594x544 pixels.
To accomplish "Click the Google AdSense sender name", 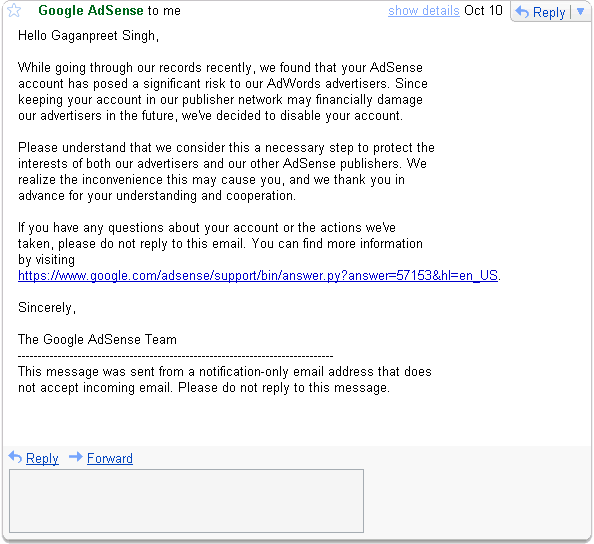I will pyautogui.click(x=91, y=11).
